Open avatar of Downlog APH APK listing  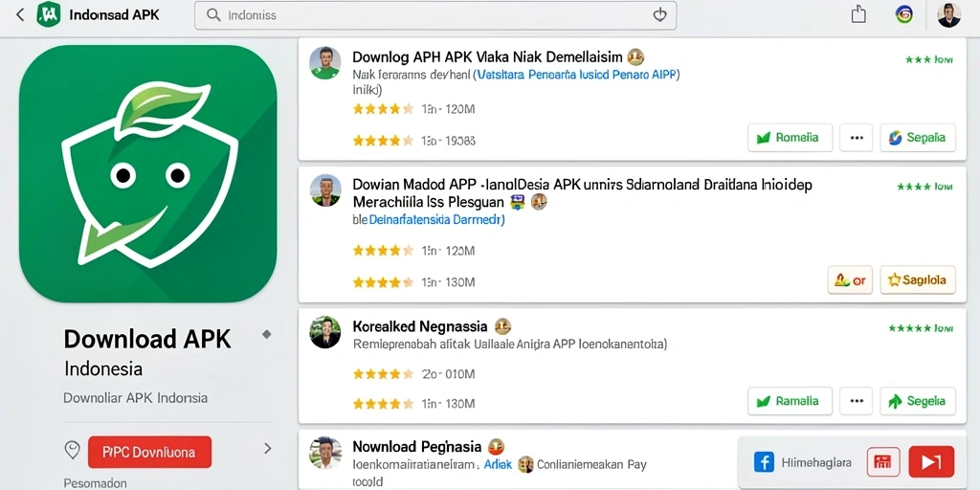pos(325,63)
